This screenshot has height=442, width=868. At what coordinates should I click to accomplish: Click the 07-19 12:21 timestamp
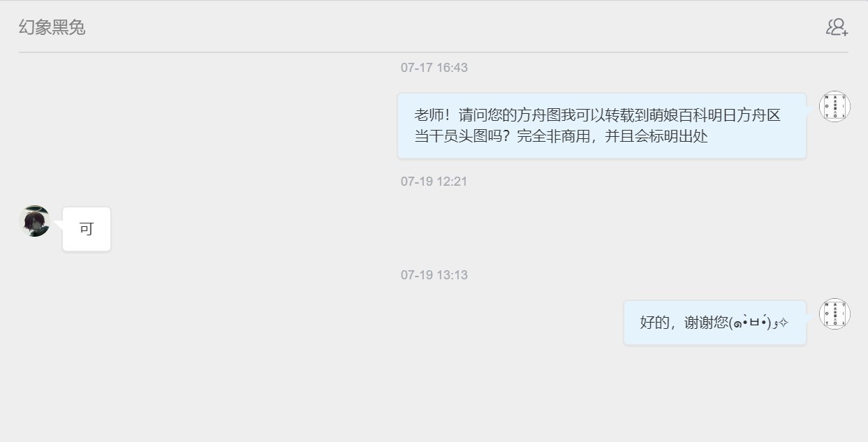coord(434,182)
